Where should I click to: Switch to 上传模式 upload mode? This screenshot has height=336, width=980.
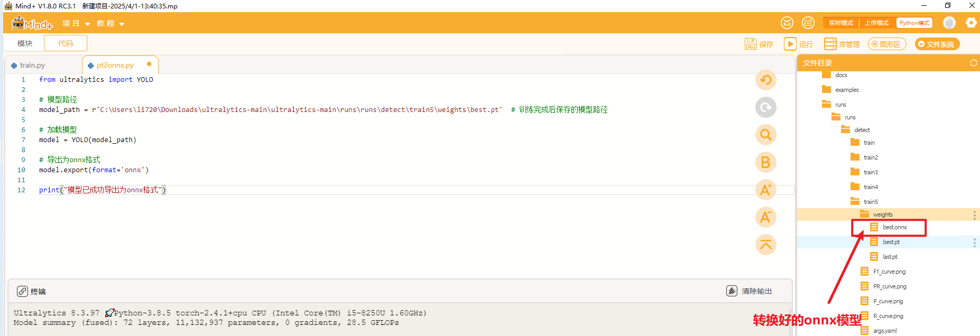click(x=876, y=23)
